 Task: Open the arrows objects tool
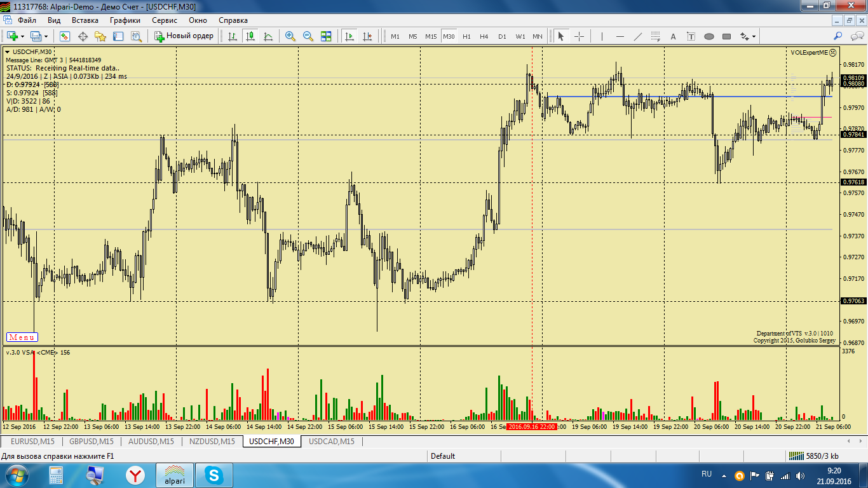(744, 36)
